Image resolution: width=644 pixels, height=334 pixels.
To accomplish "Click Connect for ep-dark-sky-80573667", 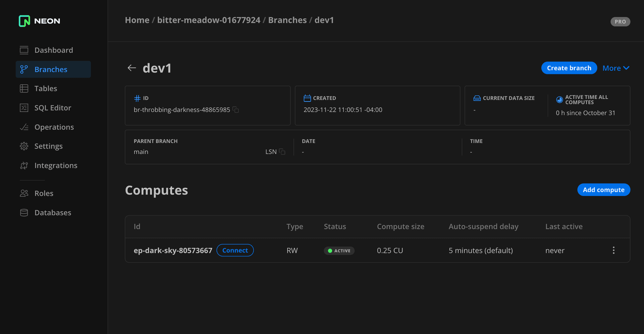I will [x=235, y=250].
